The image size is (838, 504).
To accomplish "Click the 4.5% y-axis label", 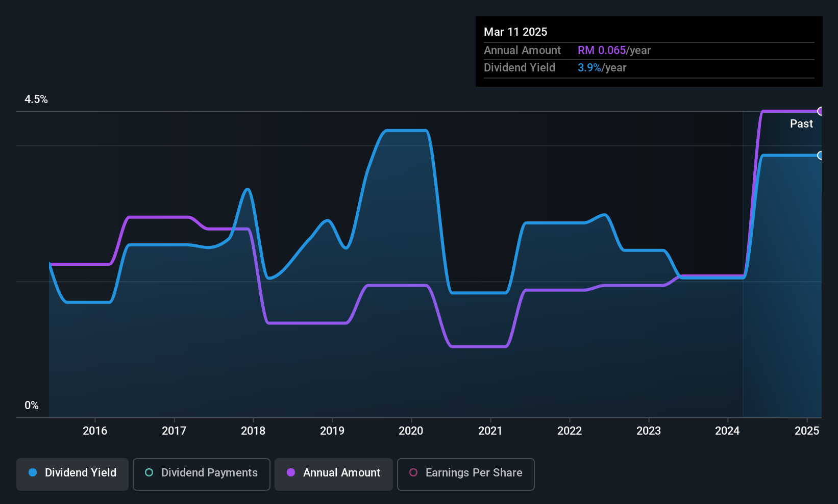I will point(36,99).
